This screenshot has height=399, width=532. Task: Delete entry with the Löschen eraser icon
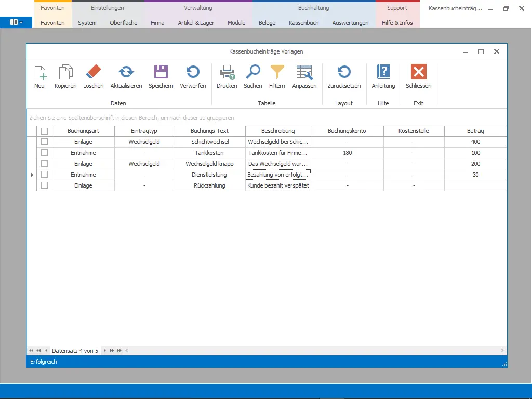(94, 73)
